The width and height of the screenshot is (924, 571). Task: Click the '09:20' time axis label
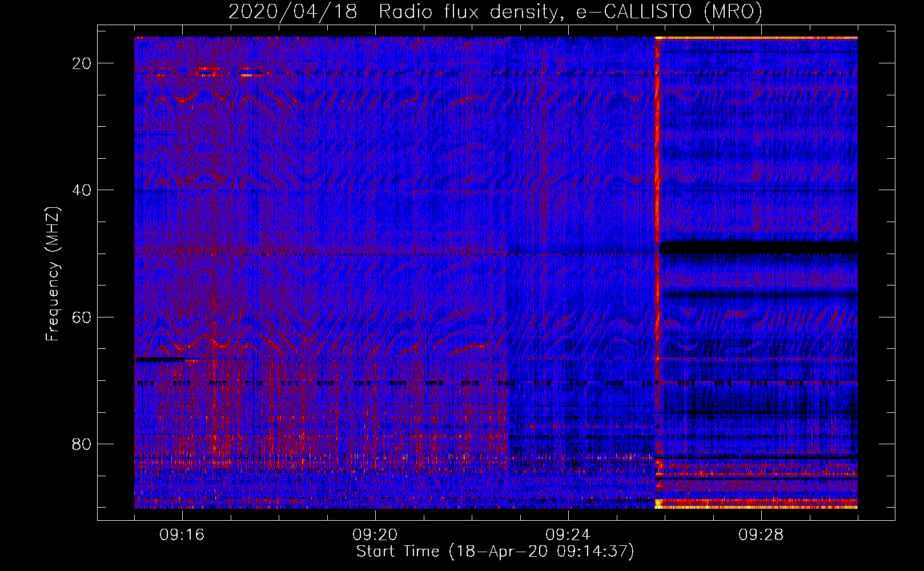point(375,535)
